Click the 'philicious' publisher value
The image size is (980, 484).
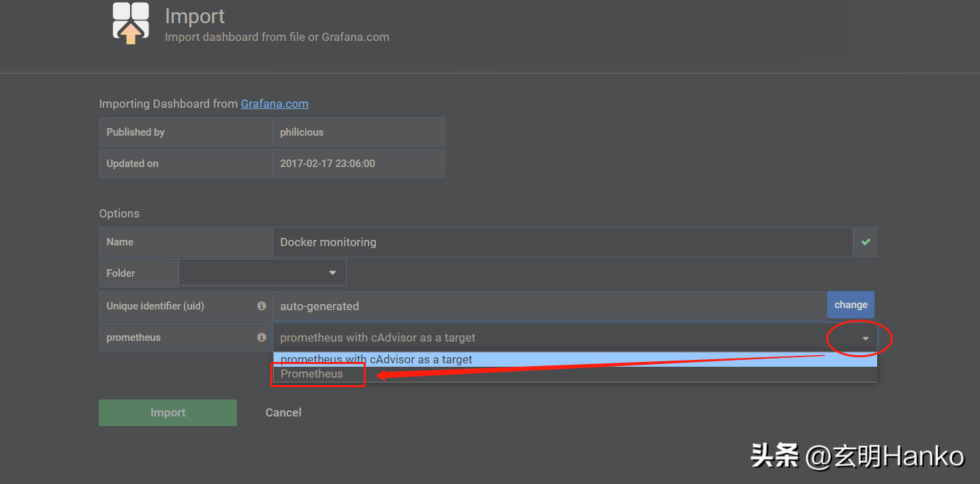(360, 132)
